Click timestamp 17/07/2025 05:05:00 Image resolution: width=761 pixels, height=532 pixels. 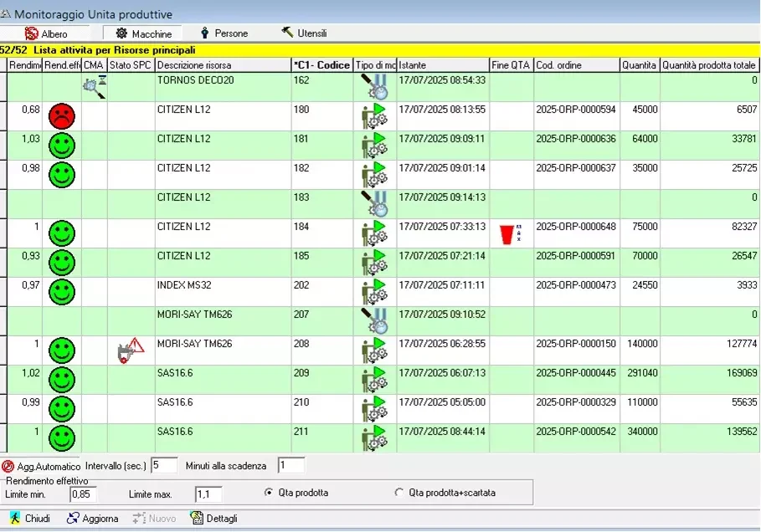click(x=442, y=402)
